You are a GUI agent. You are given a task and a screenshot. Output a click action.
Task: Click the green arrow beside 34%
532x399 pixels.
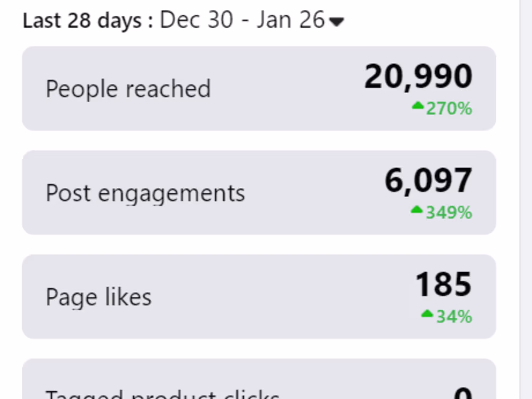click(427, 314)
